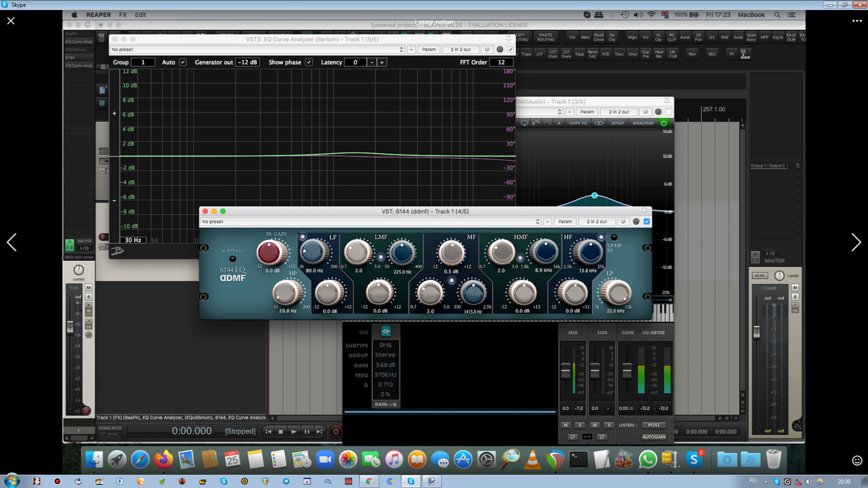Screen dimensions: 868x488
Task: Click the undo arrow in the DMG EQ toolbar
Action: pyautogui.click(x=536, y=123)
